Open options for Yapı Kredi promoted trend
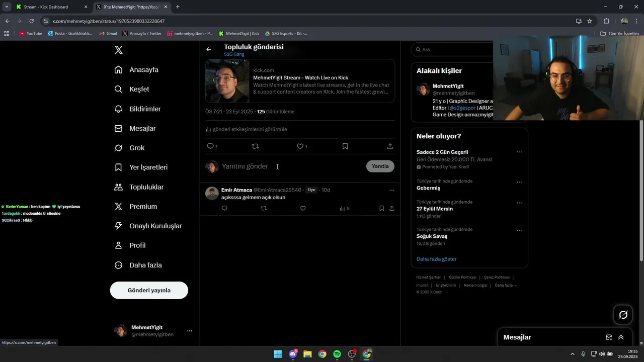 (x=519, y=152)
